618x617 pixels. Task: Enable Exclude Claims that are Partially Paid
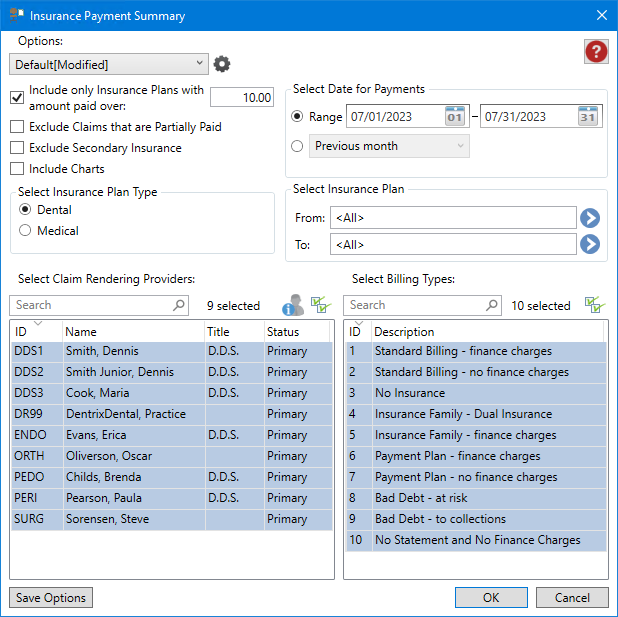pos(17,127)
